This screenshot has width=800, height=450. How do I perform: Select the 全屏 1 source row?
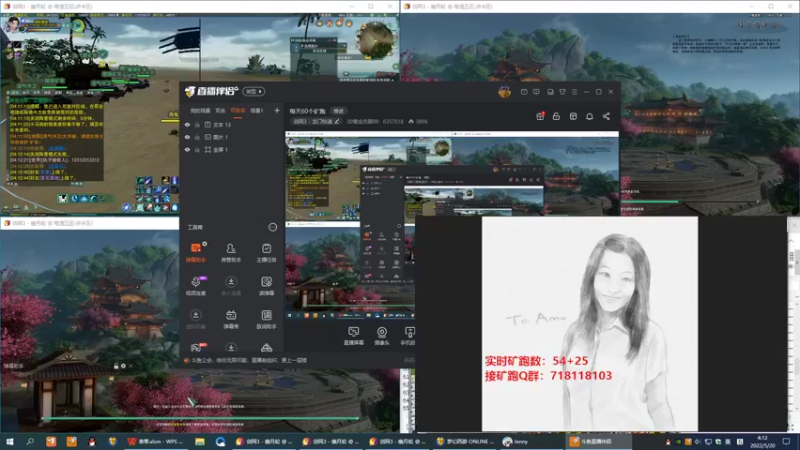(232, 149)
